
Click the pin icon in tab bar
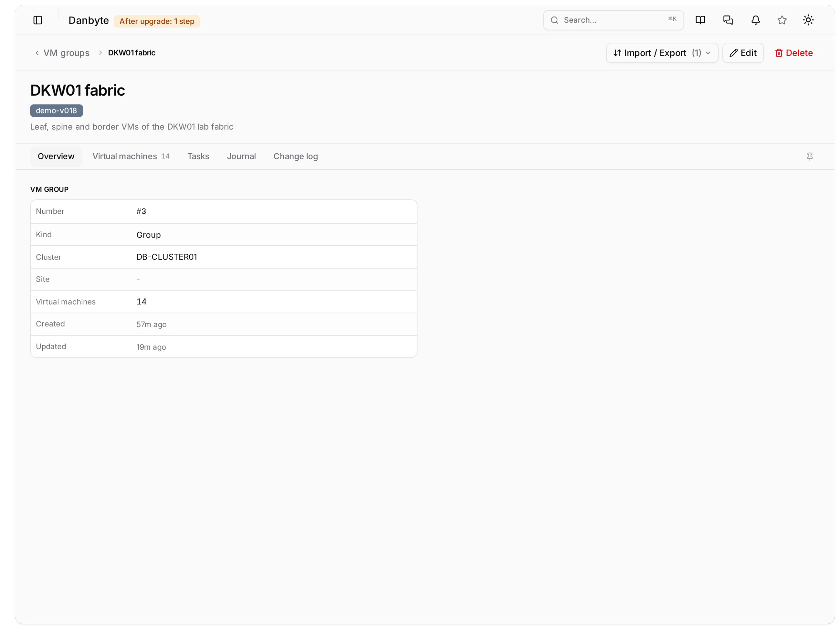(x=809, y=156)
